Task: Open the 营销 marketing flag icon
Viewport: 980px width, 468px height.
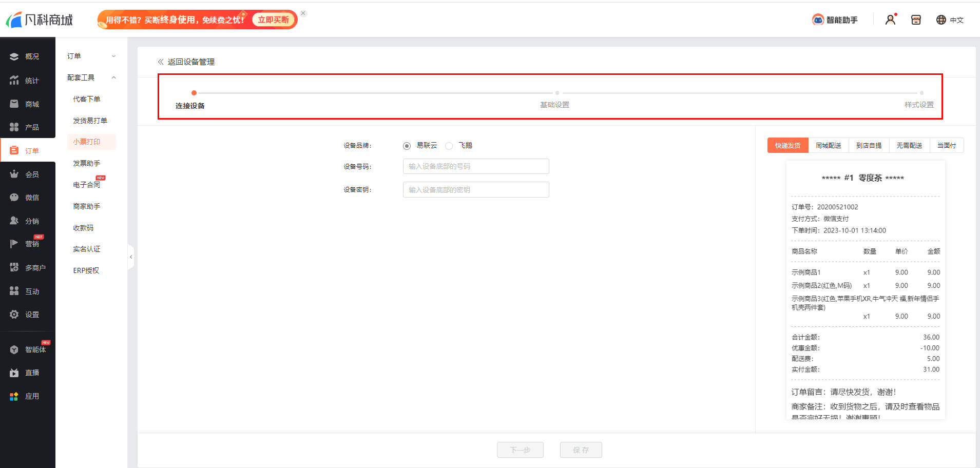Action: pos(14,244)
